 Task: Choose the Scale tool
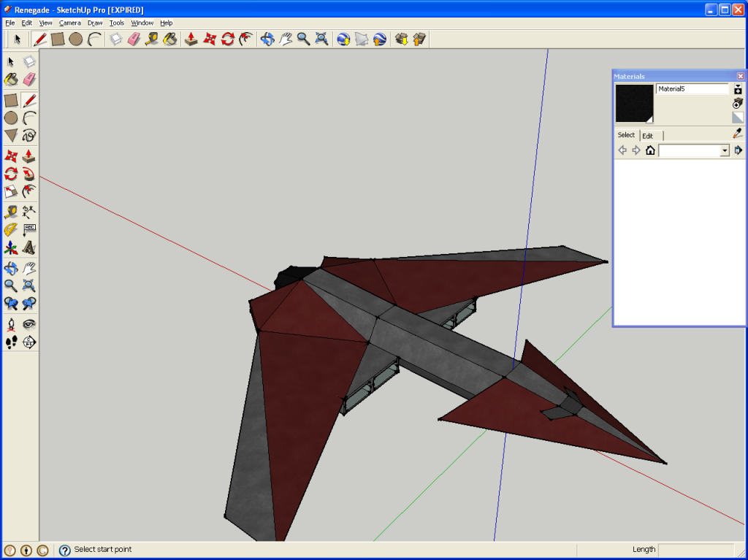pos(11,192)
